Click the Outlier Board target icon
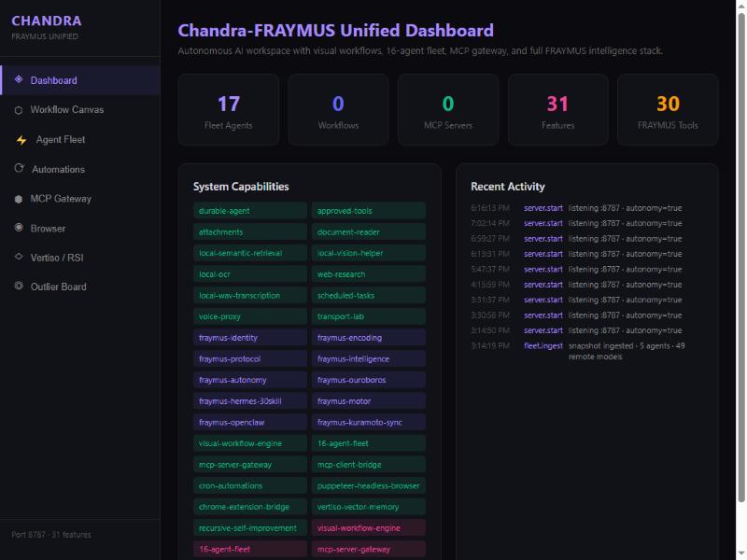This screenshot has width=747, height=560. click(19, 286)
